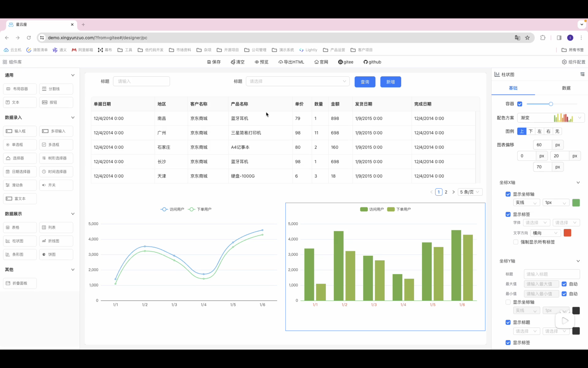The width and height of the screenshot is (588, 368).
Task: Open the 文字方向 横向 dropdown
Action: point(545,233)
